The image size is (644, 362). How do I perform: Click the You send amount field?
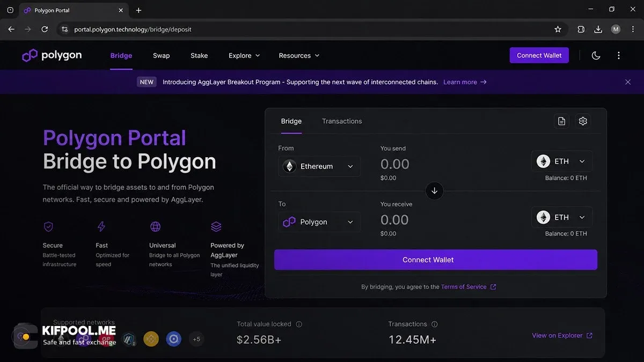click(395, 164)
